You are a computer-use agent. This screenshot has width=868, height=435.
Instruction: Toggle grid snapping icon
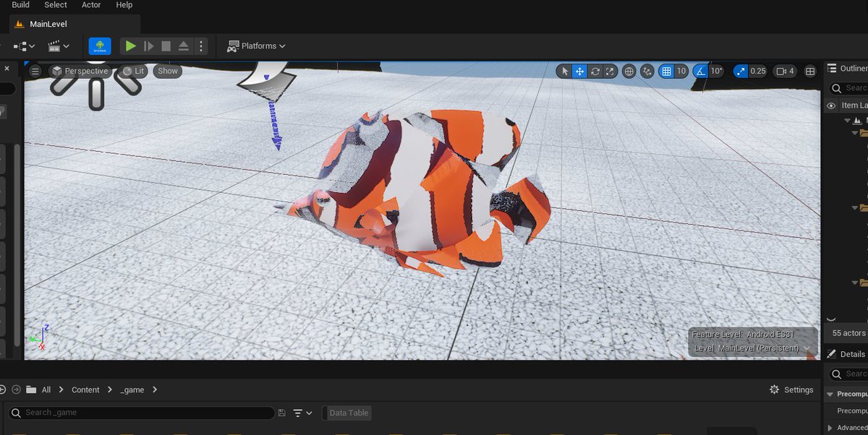(666, 71)
